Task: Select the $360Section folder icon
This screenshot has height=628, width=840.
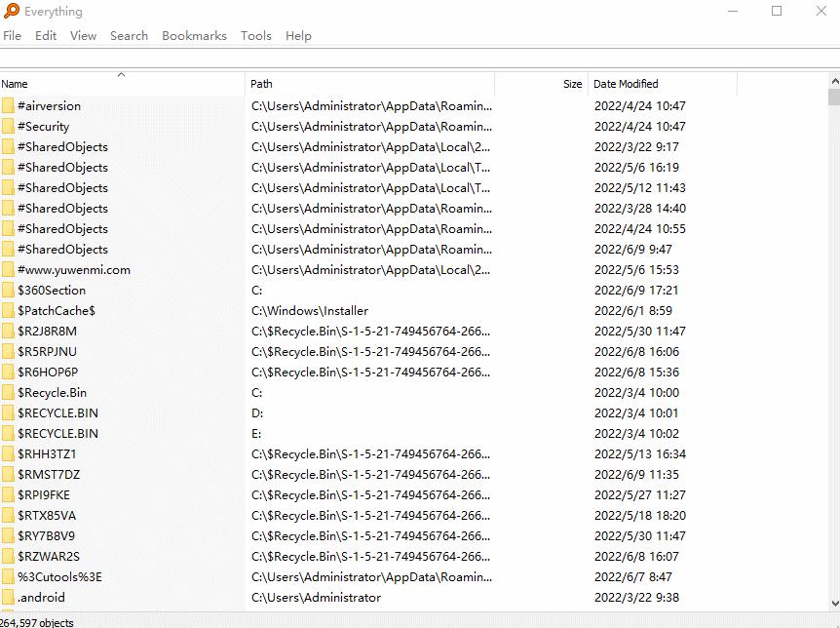Action: 8,290
